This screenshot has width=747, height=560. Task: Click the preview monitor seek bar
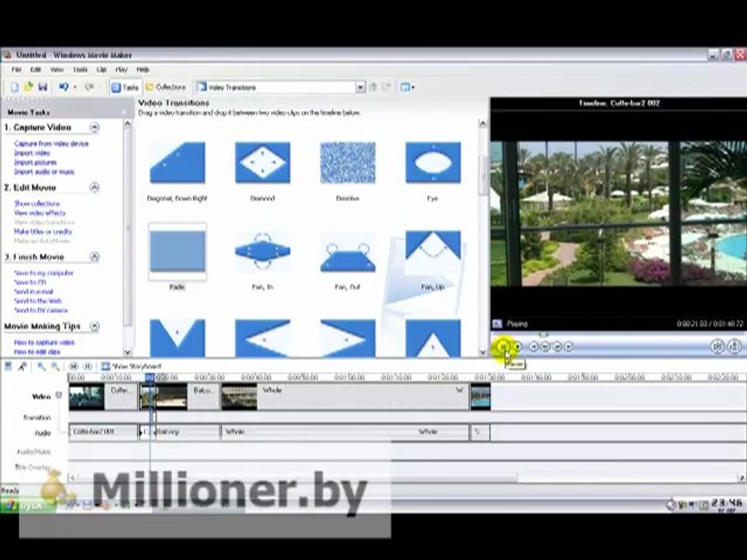tap(617, 334)
